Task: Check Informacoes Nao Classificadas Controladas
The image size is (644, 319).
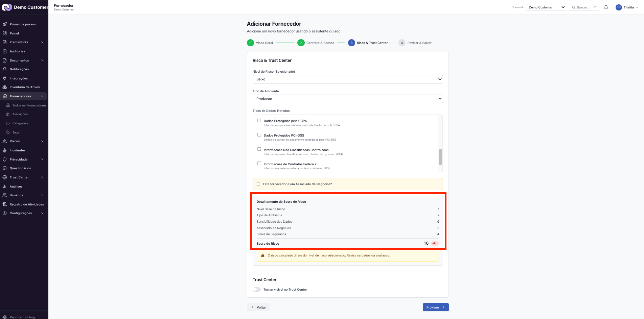Action: coord(259,149)
